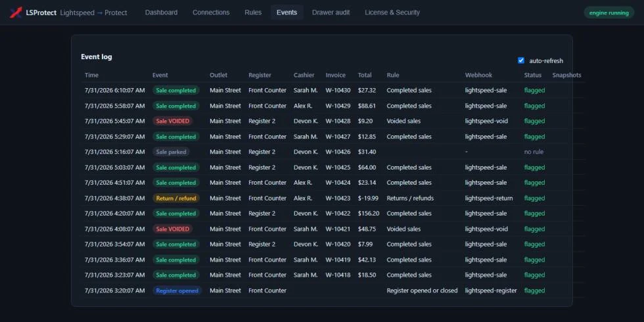Open the Dashboard tab

[161, 12]
